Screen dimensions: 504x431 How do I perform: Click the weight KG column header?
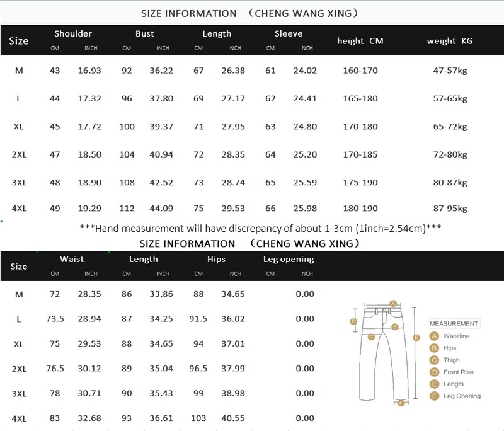coord(449,41)
